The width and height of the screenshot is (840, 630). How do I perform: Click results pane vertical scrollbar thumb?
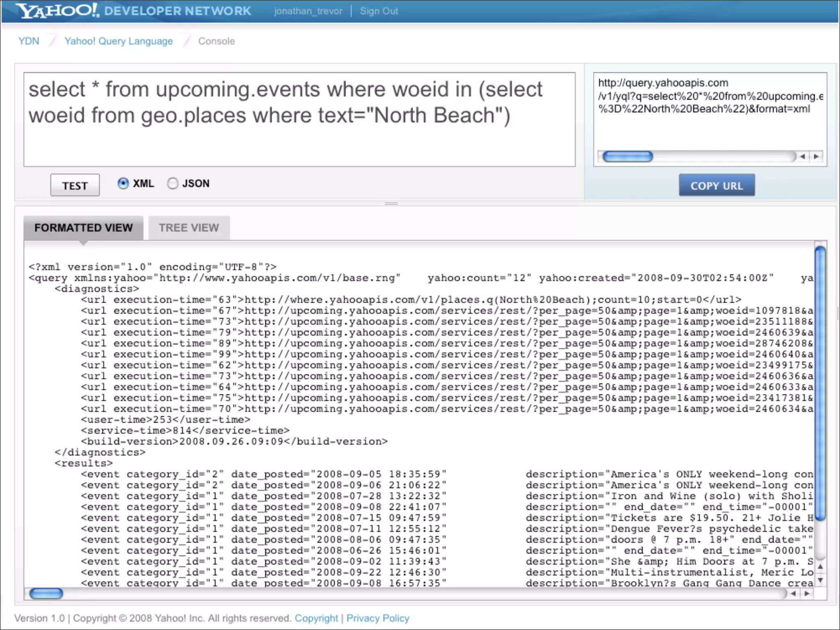click(x=820, y=383)
